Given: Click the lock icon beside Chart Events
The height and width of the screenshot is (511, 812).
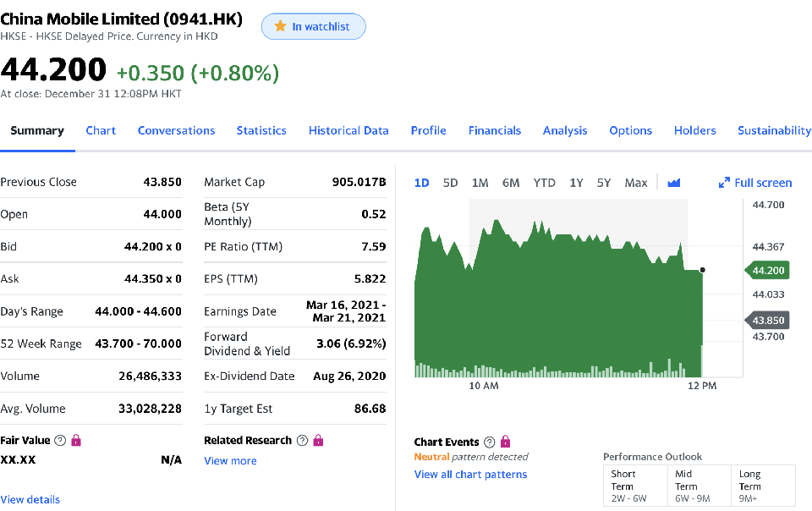Looking at the screenshot, I should (506, 442).
